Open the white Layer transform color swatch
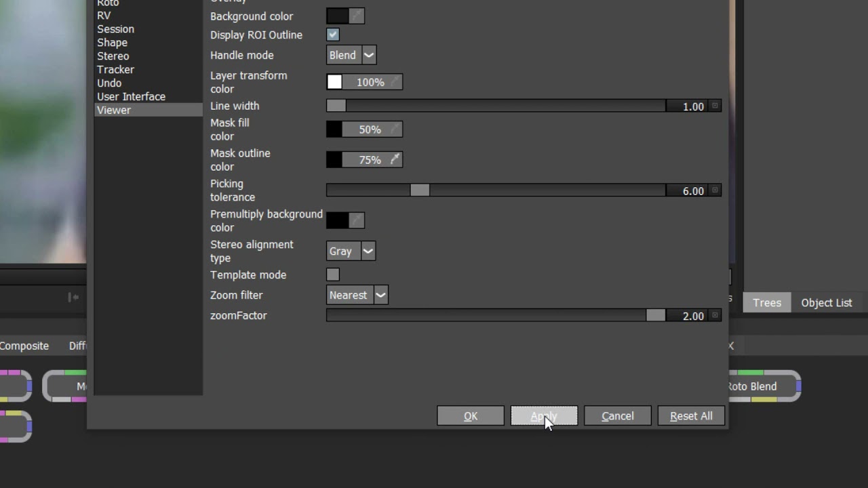This screenshot has width=868, height=488. point(334,82)
